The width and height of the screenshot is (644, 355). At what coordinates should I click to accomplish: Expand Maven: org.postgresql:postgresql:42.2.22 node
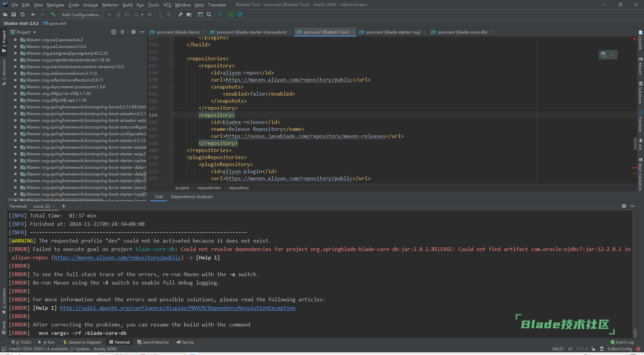[x=15, y=53]
